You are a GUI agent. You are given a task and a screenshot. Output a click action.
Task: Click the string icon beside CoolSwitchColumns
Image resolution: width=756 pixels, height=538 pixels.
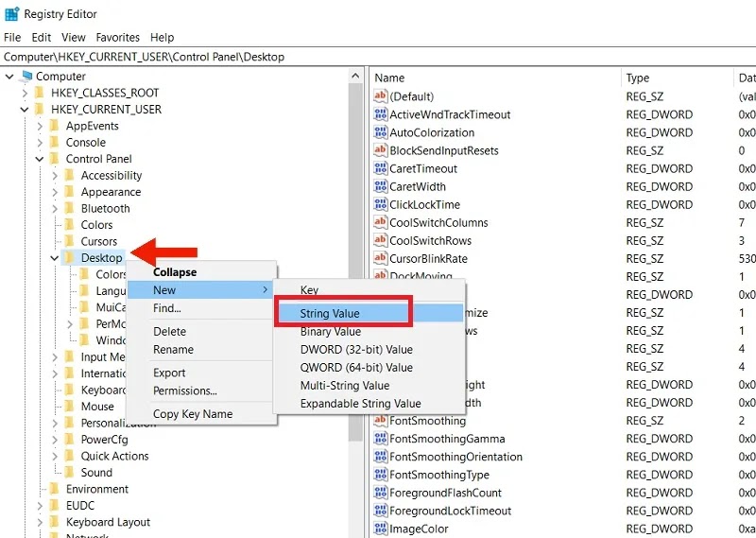pyautogui.click(x=381, y=222)
